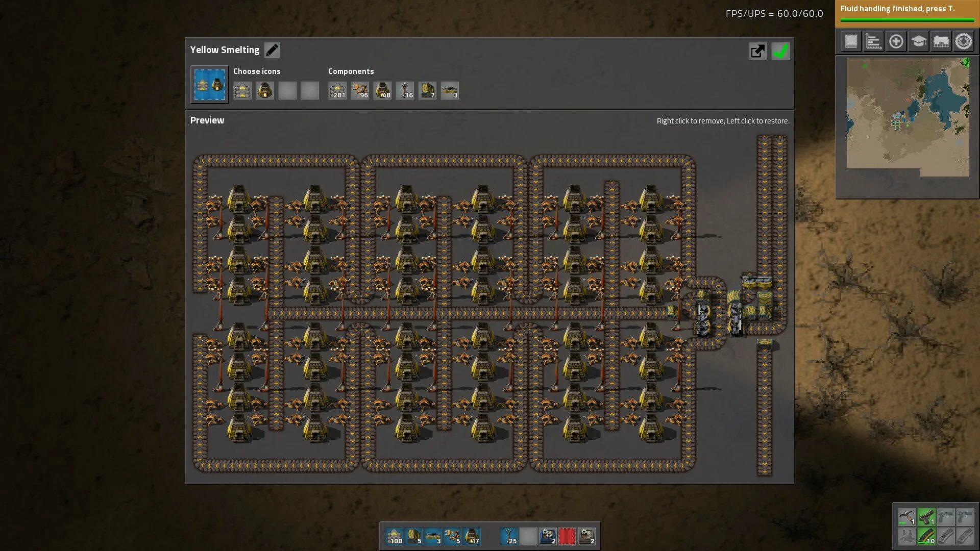Select underground belt stack of 5 in quickbar
Image resolution: width=980 pixels, height=551 pixels.
[x=413, y=536]
